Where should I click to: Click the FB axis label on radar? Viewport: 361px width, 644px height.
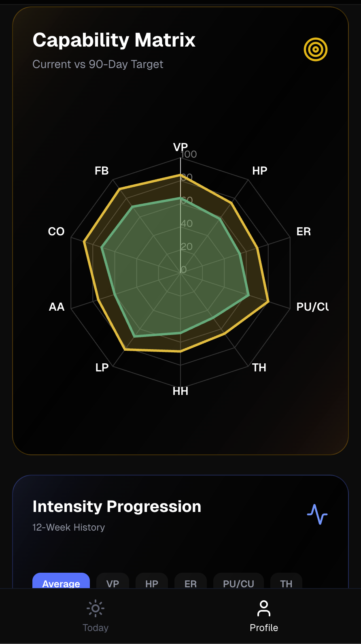click(x=102, y=171)
